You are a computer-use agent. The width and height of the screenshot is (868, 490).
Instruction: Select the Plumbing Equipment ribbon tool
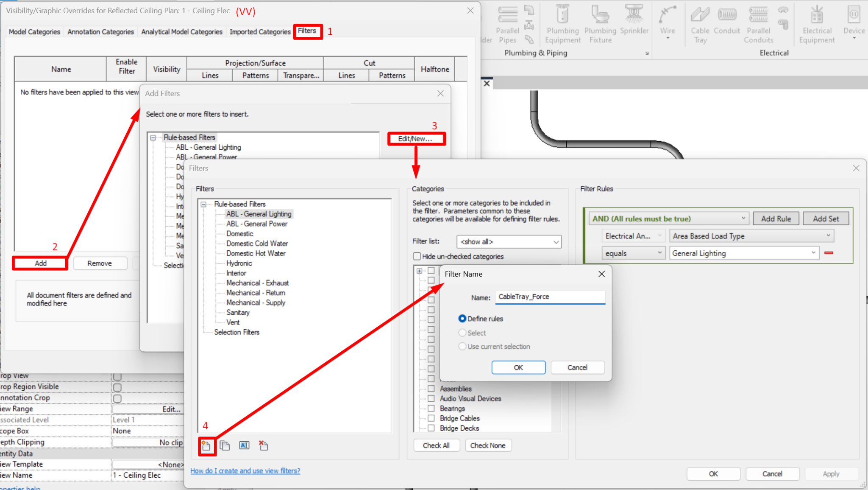562,24
